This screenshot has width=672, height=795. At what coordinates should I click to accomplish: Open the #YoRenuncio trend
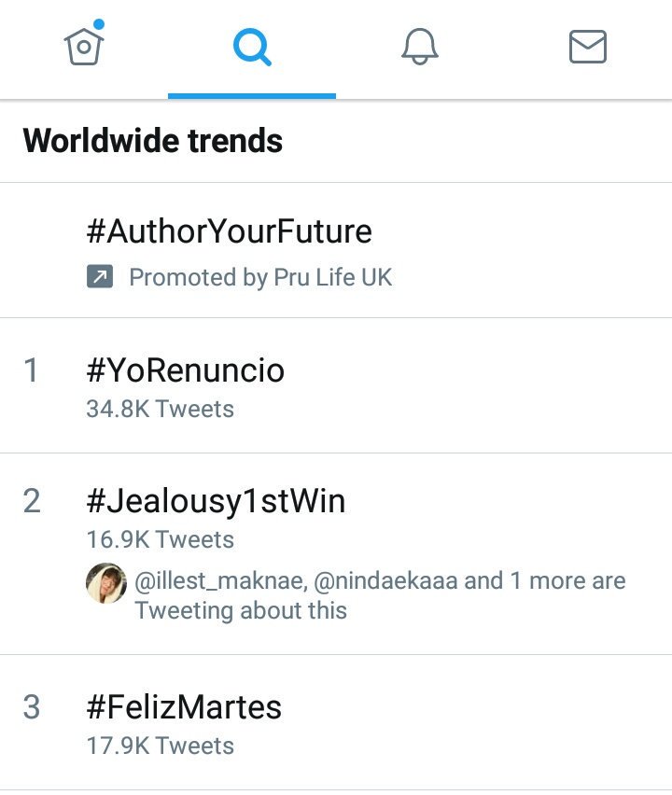click(x=185, y=370)
